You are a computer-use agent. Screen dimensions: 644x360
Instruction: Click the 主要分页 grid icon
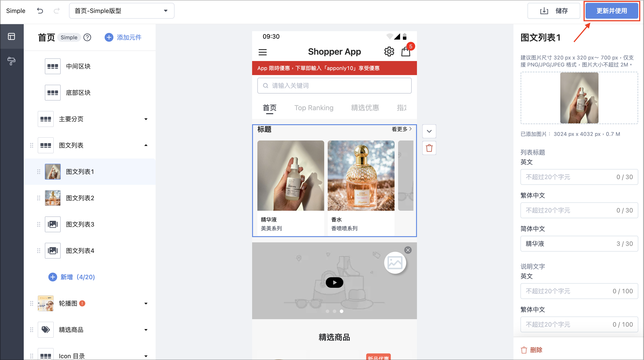coord(46,119)
